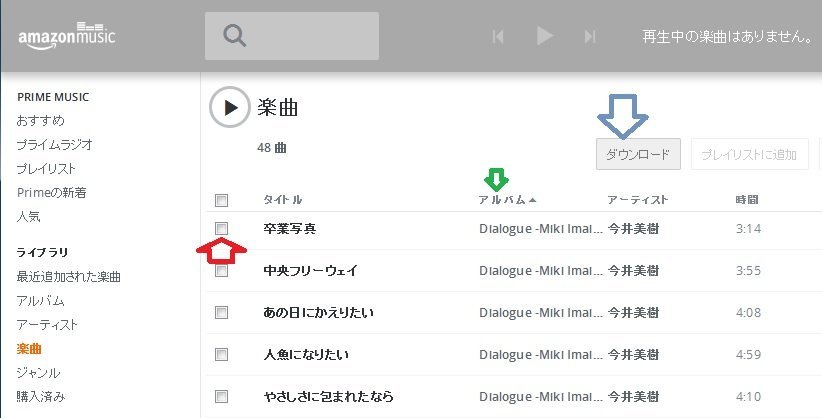Skip to previous track

tap(498, 36)
